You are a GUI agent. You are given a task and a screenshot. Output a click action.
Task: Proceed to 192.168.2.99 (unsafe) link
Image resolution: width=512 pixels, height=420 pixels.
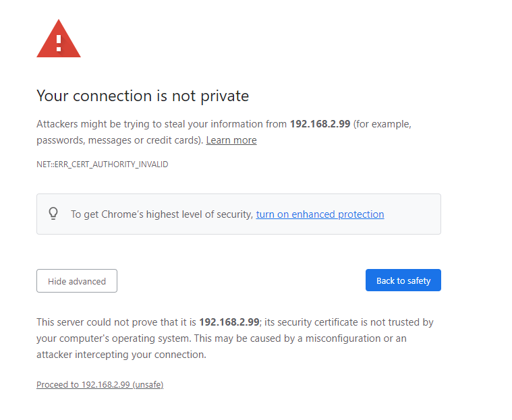tap(100, 385)
